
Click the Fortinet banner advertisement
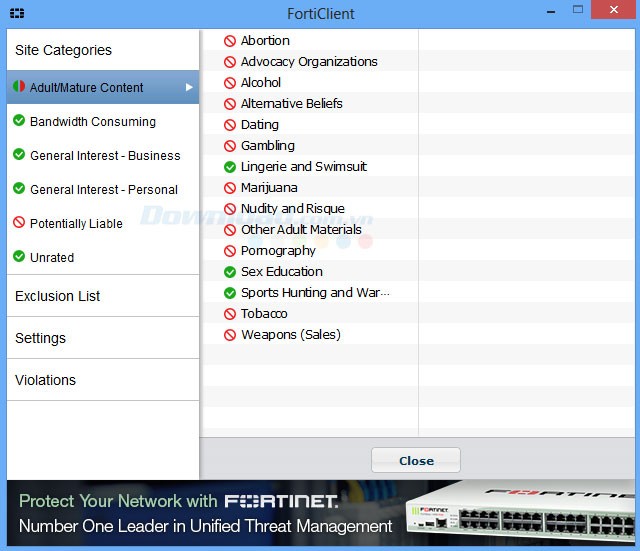coord(320,513)
